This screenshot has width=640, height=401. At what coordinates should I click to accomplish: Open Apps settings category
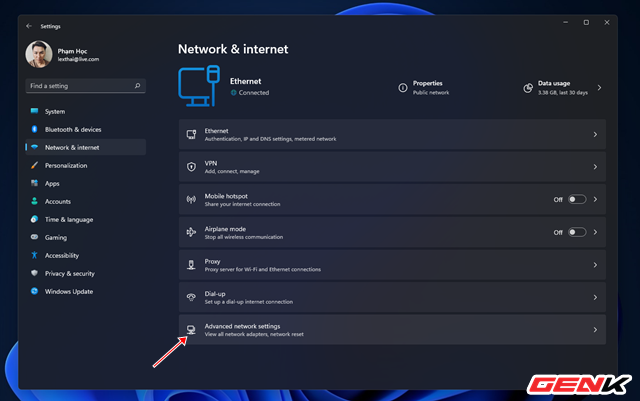(x=86, y=183)
